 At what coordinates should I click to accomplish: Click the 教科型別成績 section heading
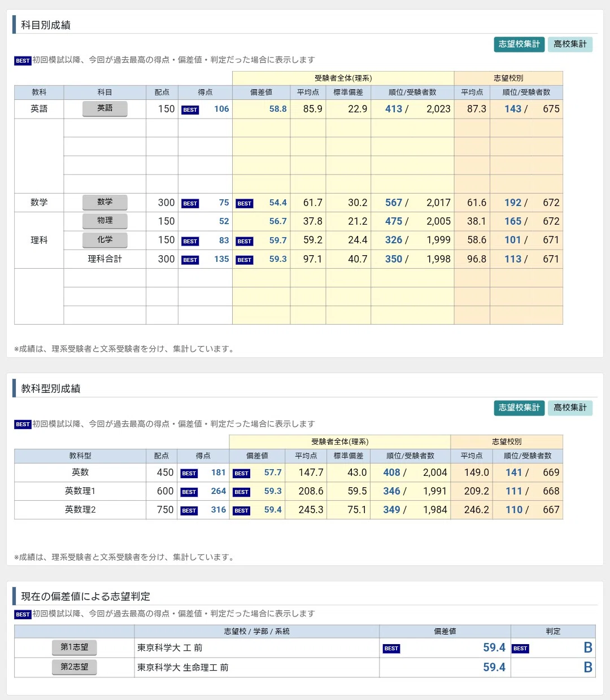tap(51, 388)
